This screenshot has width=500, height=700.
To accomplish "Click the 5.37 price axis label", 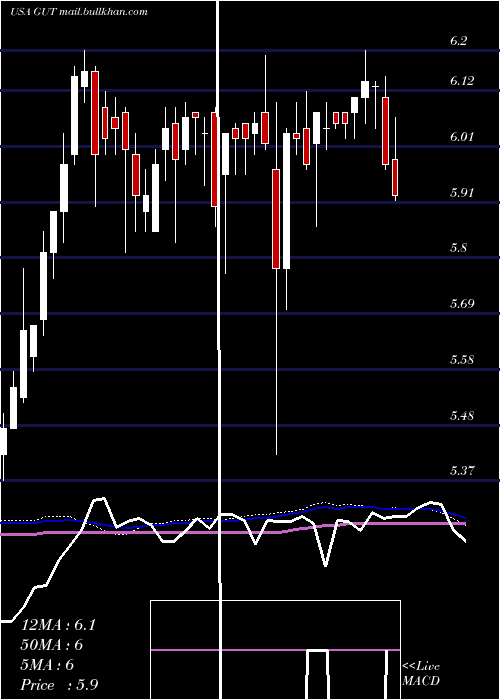I will [462, 471].
